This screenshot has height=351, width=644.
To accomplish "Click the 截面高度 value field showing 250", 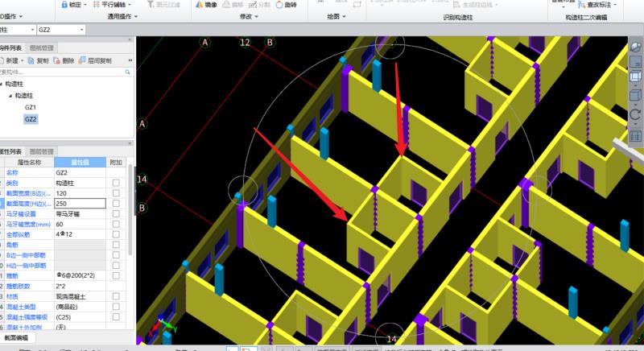I will [80, 203].
